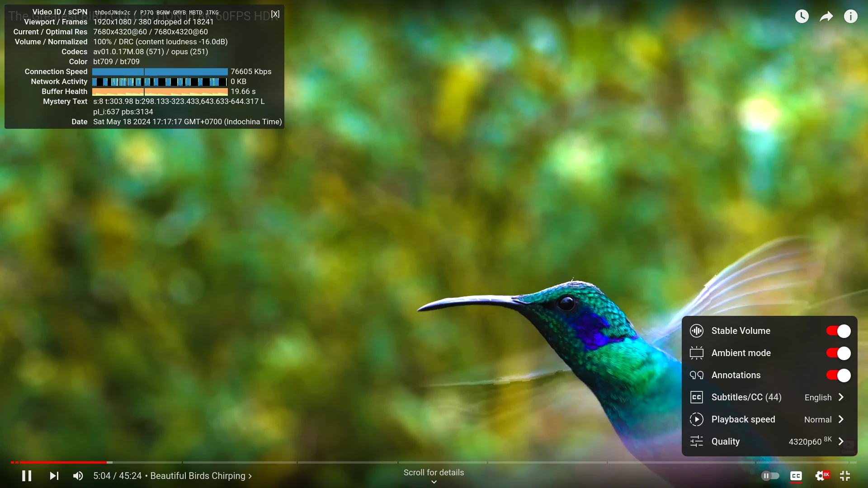This screenshot has height=488, width=868.
Task: Mute the volume speaker icon
Action: [78, 476]
